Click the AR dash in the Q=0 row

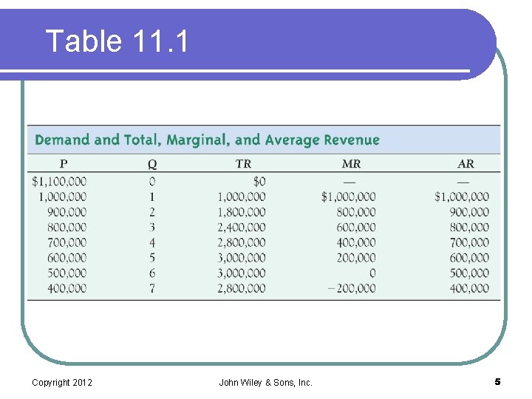point(463,183)
